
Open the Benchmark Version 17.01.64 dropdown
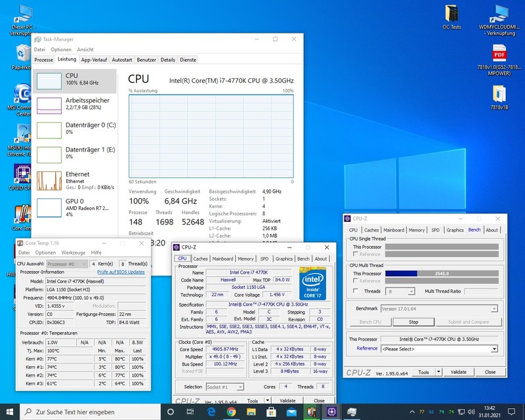point(439,308)
